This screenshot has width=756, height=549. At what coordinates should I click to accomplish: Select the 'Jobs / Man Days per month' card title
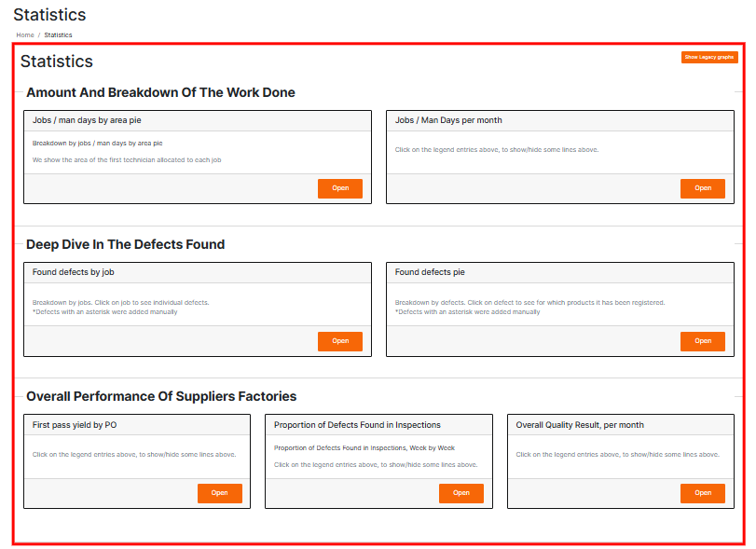click(x=448, y=120)
